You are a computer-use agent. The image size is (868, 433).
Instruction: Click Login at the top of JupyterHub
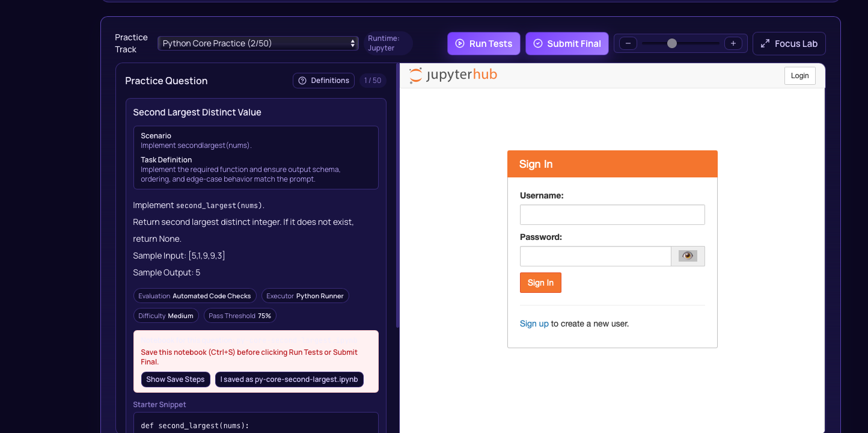[799, 75]
